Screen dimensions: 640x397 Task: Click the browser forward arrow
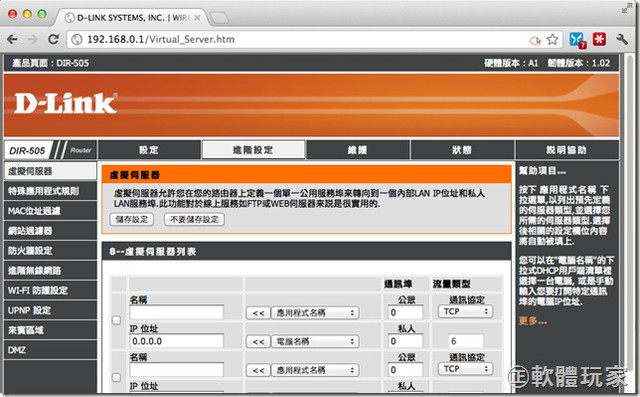(x=33, y=40)
